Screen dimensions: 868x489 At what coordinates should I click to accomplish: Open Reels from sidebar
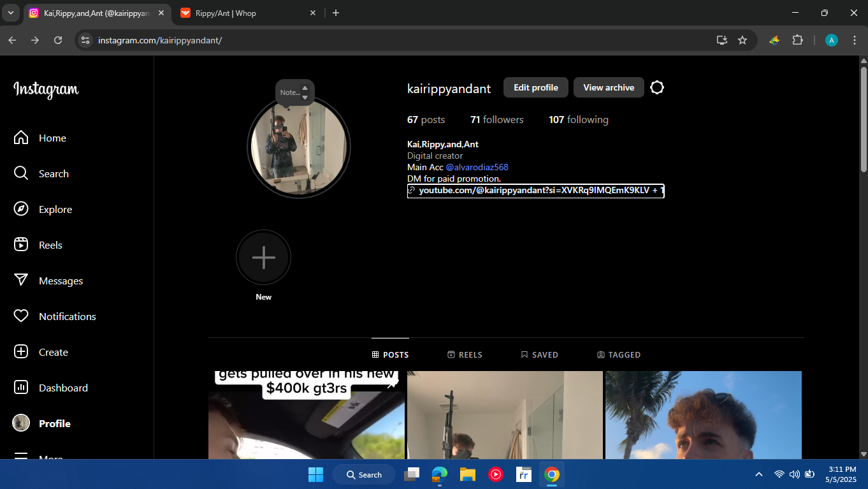[x=38, y=245]
